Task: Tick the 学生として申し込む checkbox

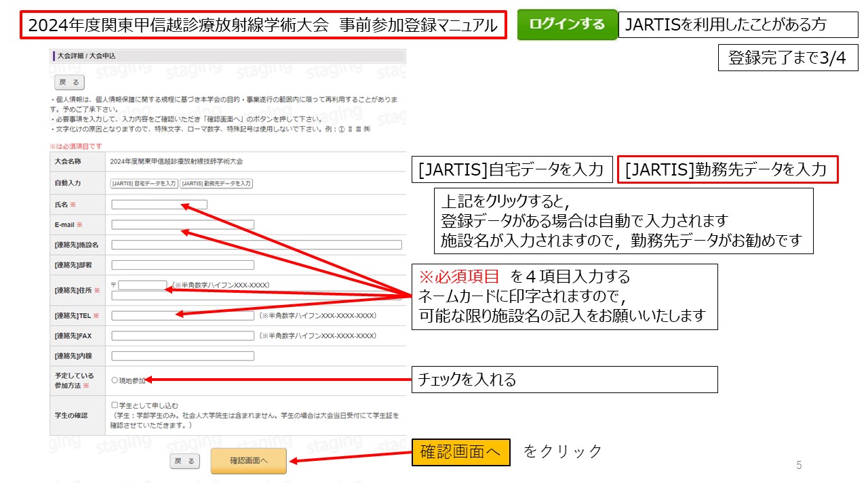Action: [115, 405]
